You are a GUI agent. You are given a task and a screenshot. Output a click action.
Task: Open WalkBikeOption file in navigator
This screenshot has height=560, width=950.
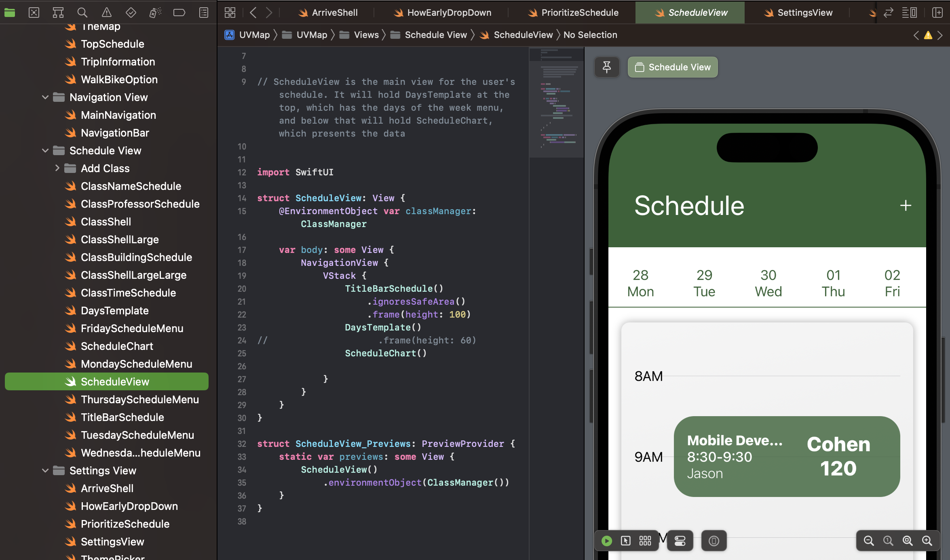click(119, 80)
